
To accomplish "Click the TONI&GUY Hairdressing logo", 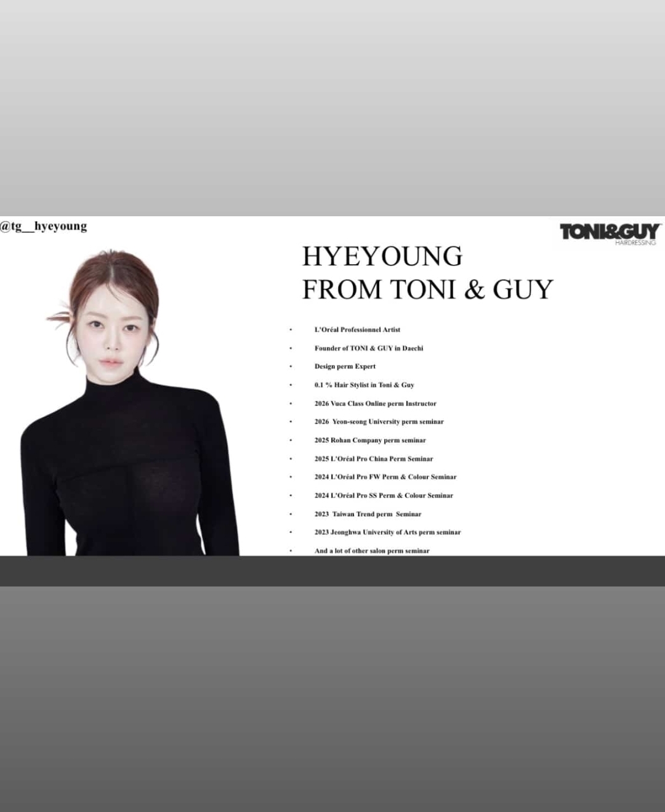I will click(610, 234).
